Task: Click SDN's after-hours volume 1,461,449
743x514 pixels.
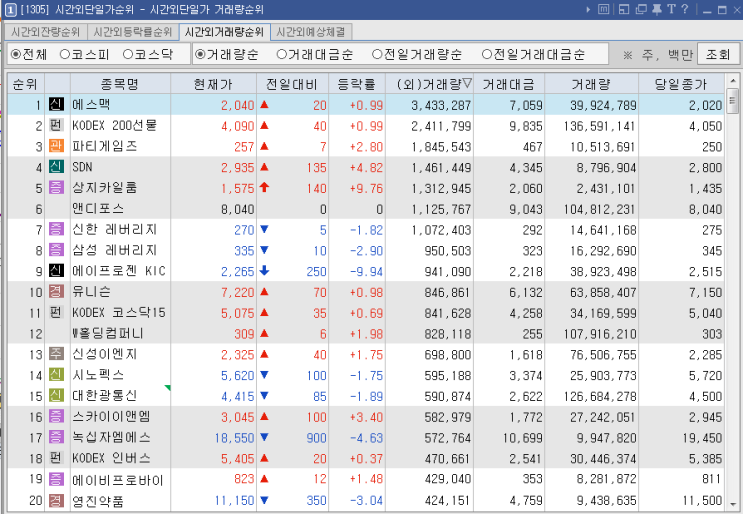Action: click(441, 167)
